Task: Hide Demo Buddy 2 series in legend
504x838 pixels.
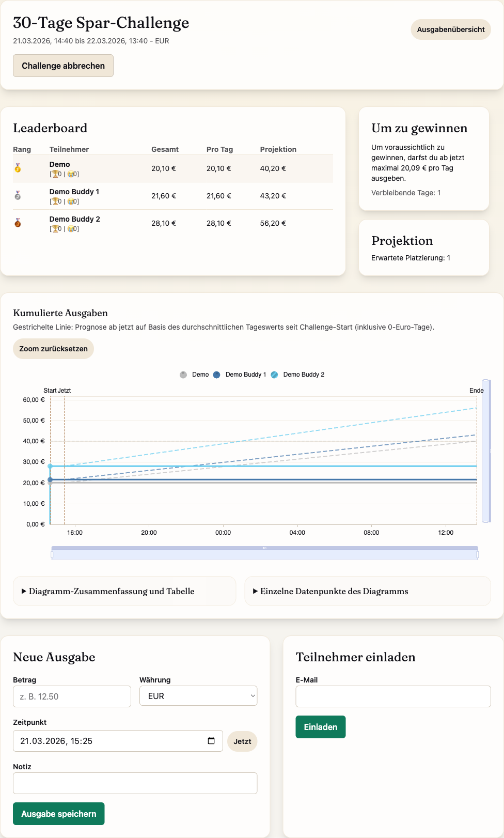Action: (297, 375)
